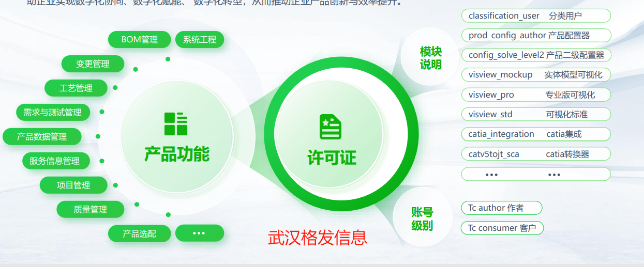Choose the 质量管理 pill
Screen dimensions: 644x267
coord(91,209)
